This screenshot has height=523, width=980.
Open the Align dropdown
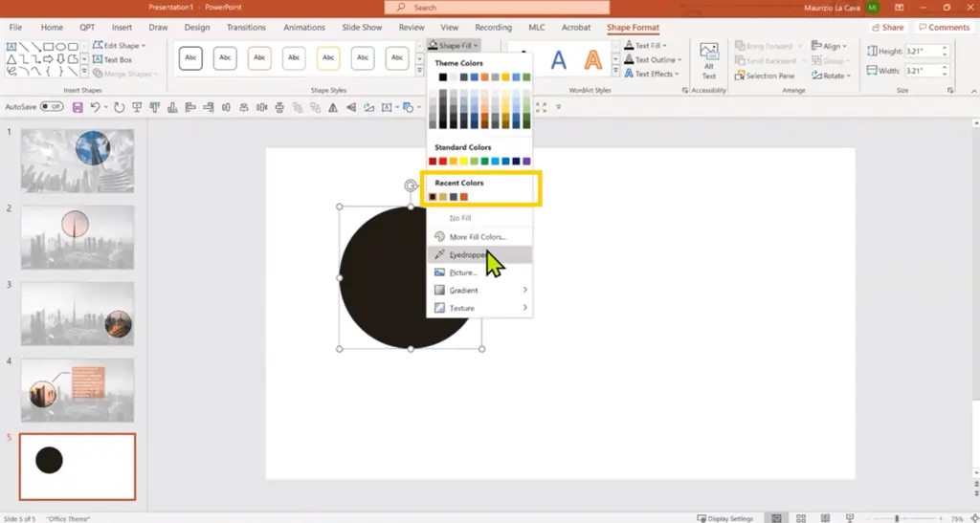coord(830,46)
